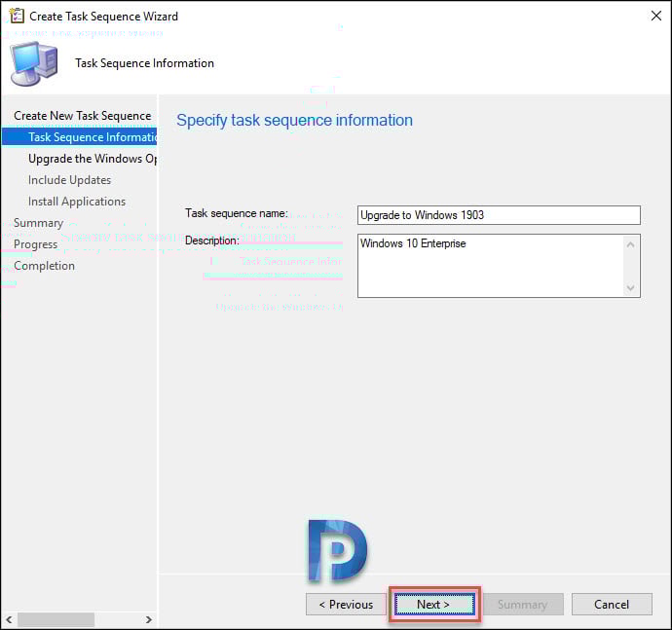
Task: Click the description scroll up arrow
Action: (630, 244)
